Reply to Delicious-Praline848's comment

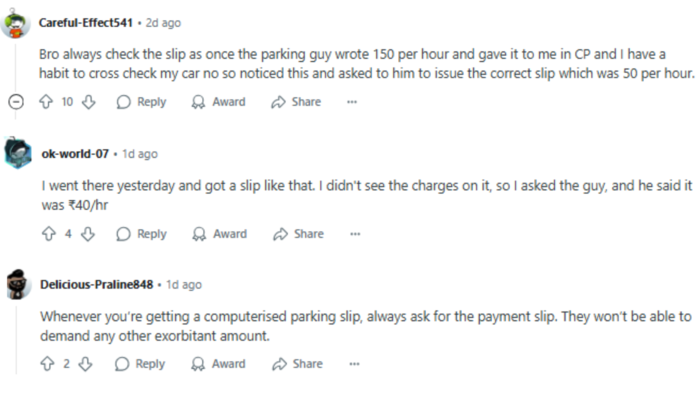140,364
